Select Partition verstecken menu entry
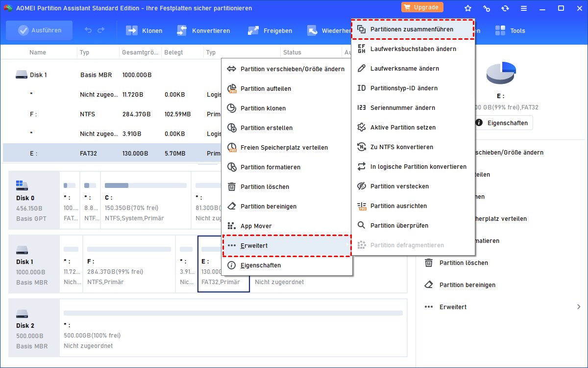The width and height of the screenshot is (588, 368). [413, 186]
